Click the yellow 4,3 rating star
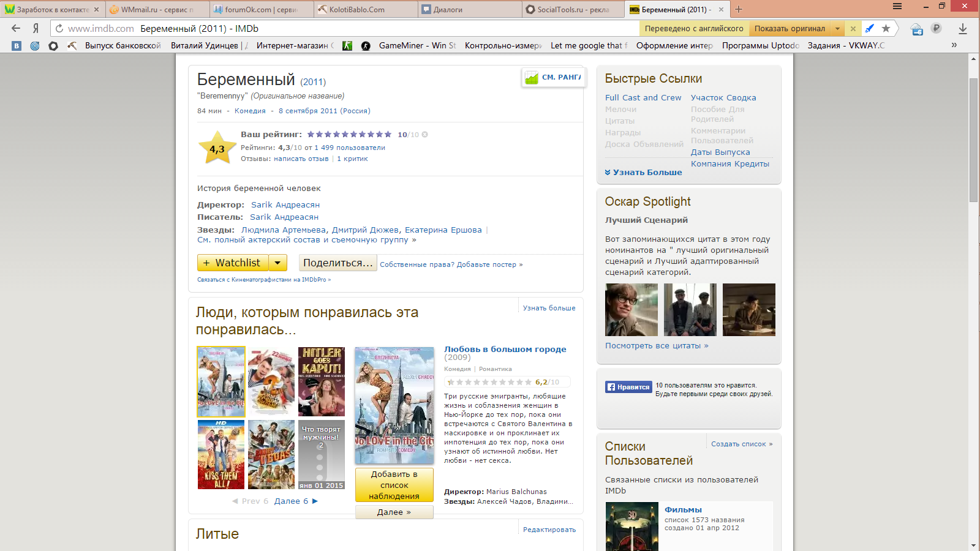The height and width of the screenshot is (551, 980). [x=217, y=148]
